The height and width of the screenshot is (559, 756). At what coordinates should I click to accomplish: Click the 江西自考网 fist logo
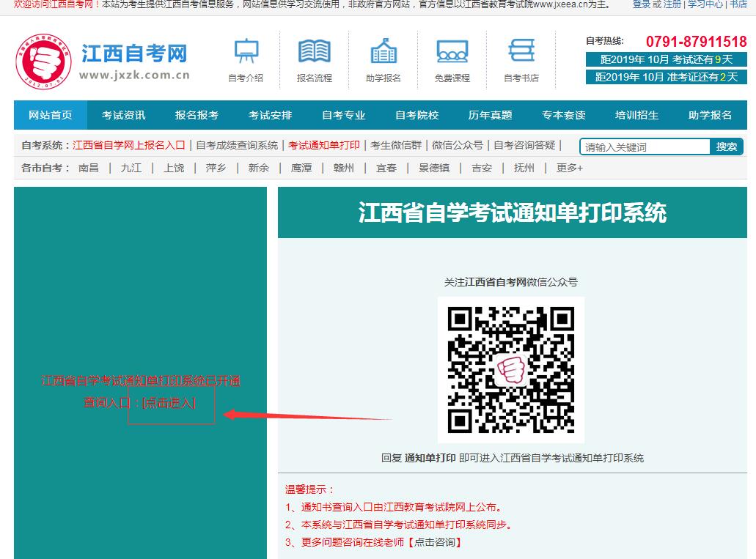pyautogui.click(x=44, y=62)
